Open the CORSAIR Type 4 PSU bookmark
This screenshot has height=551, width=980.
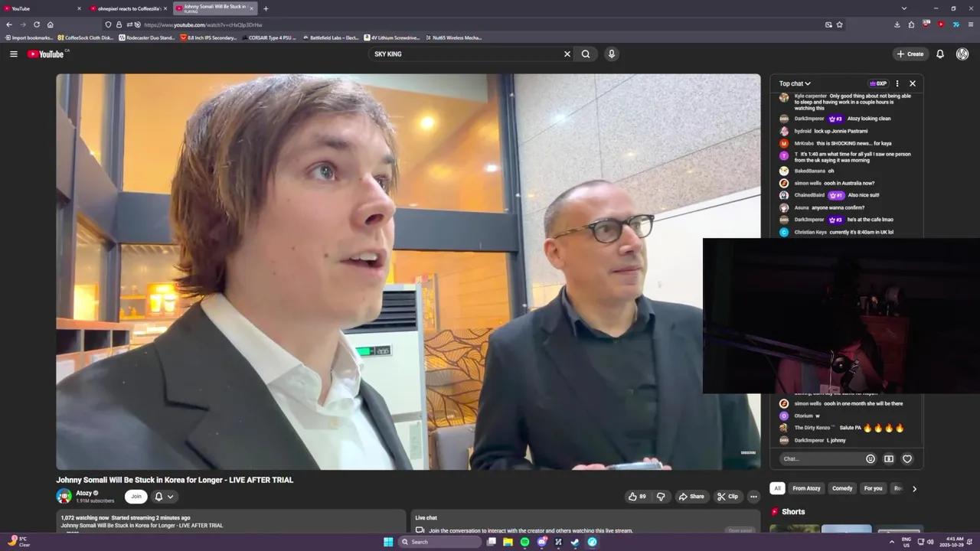(269, 37)
